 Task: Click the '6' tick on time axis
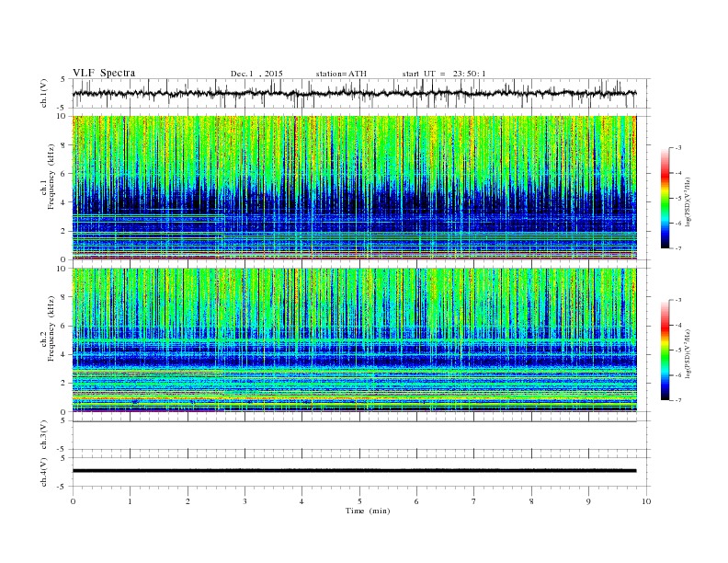[416, 501]
